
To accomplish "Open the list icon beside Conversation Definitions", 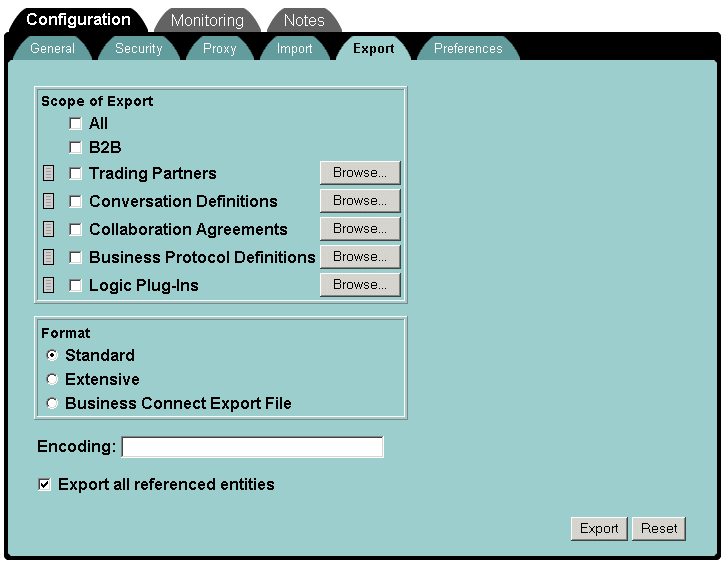I will pyautogui.click(x=49, y=201).
